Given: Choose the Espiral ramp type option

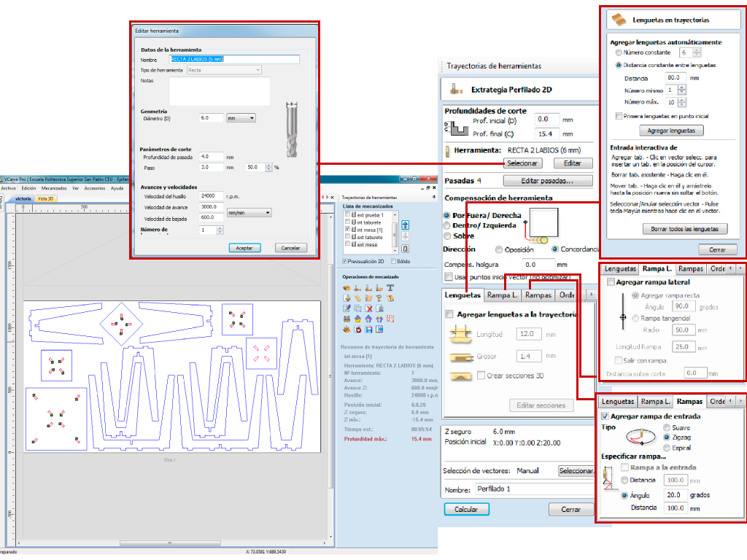Looking at the screenshot, I should click(667, 448).
